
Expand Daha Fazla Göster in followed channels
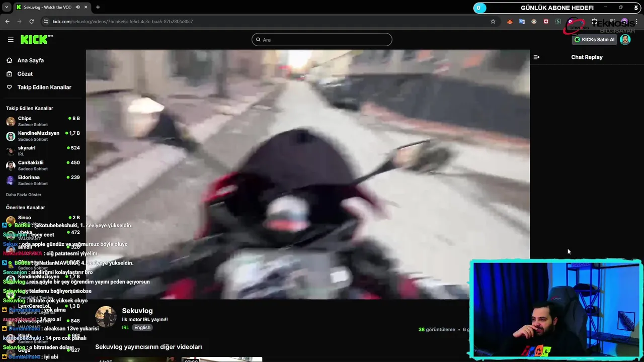[x=24, y=195]
